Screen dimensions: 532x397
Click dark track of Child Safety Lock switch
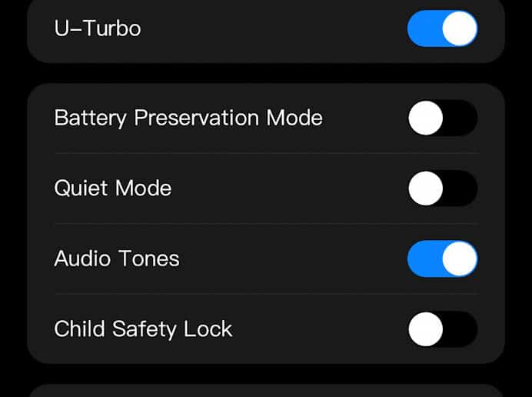pos(461,329)
